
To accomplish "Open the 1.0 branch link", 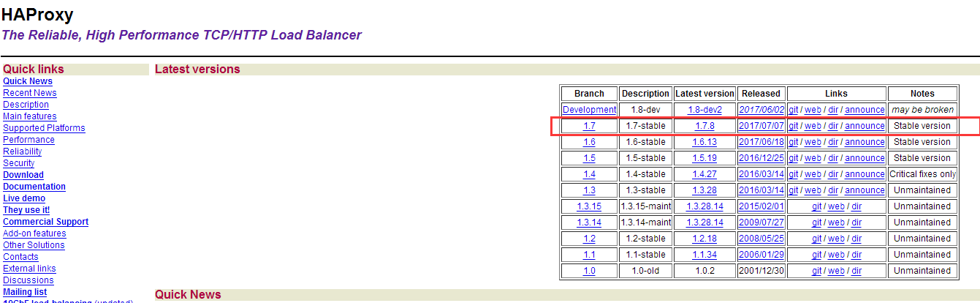I will [x=589, y=271].
